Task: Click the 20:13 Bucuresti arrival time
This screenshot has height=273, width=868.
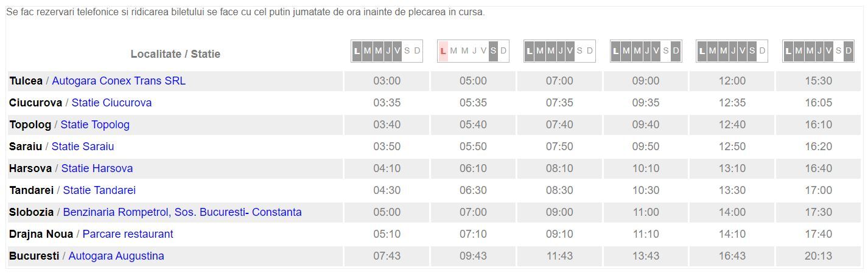Action: tap(819, 256)
